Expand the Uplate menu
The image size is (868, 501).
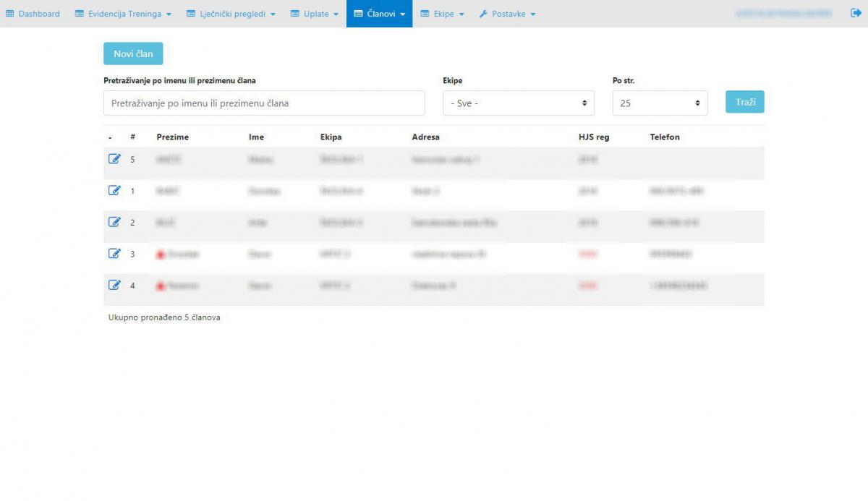315,14
